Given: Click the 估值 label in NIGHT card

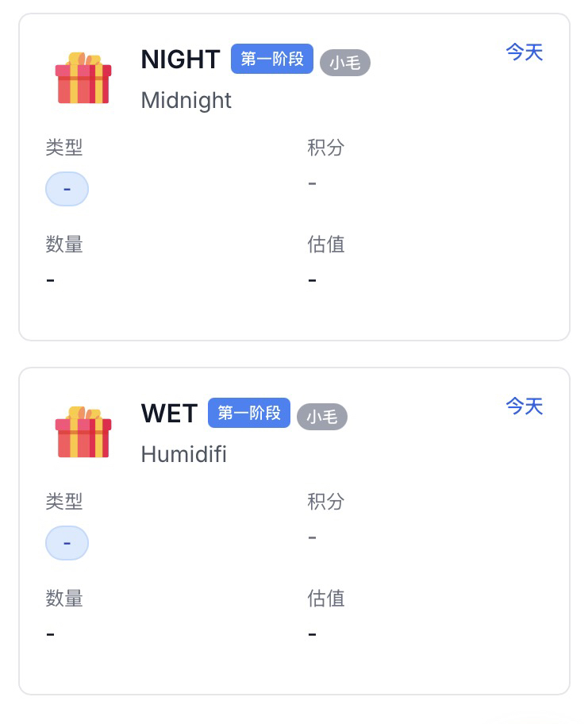Looking at the screenshot, I should [x=326, y=245].
